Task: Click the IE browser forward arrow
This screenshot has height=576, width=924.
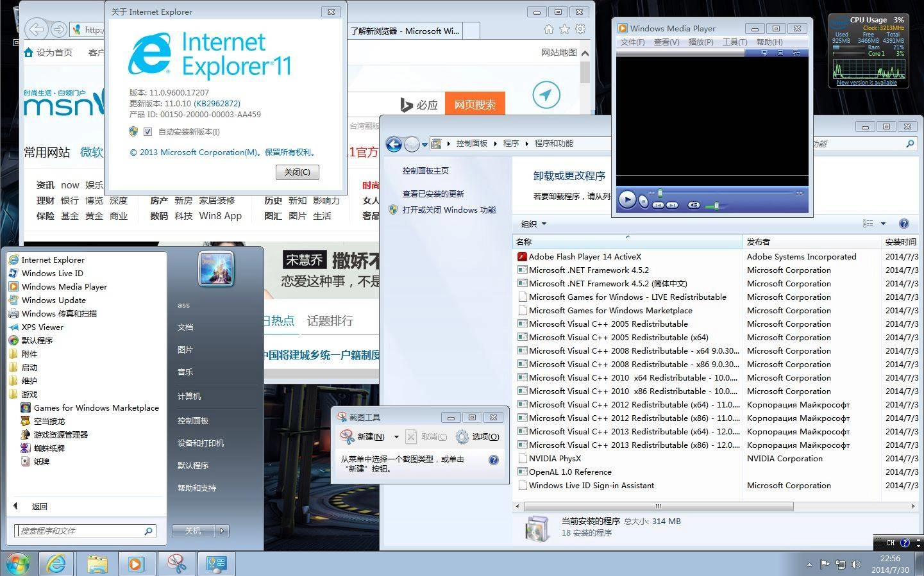Action: pyautogui.click(x=58, y=29)
